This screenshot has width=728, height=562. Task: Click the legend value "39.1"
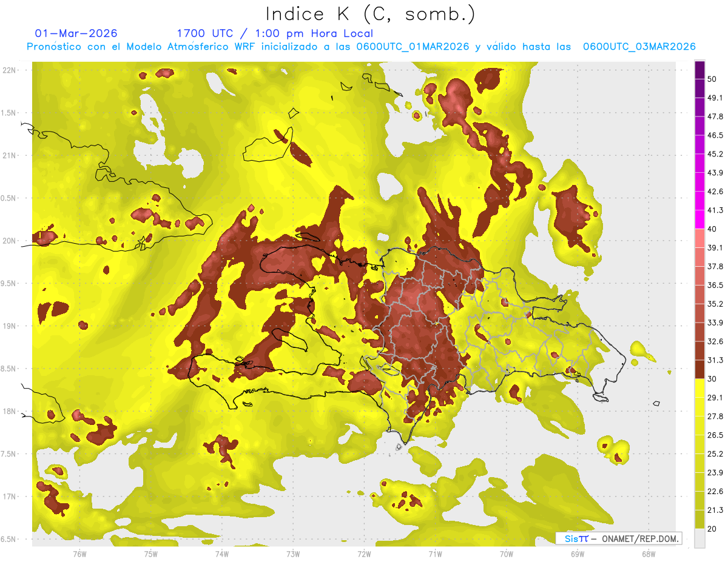click(715, 247)
